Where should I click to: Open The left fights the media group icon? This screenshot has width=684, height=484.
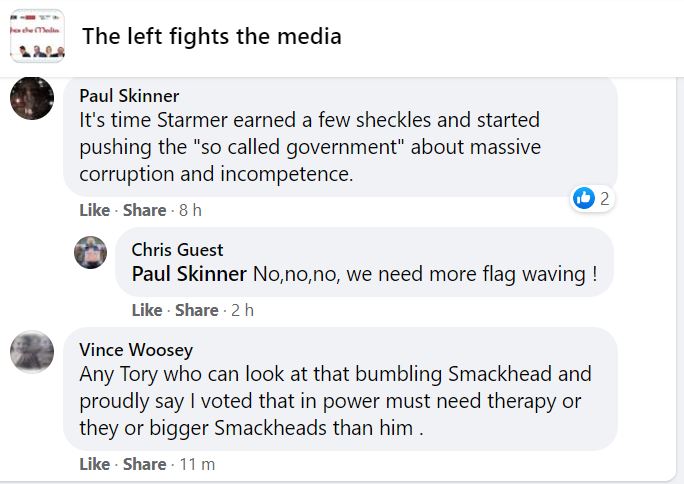point(37,36)
